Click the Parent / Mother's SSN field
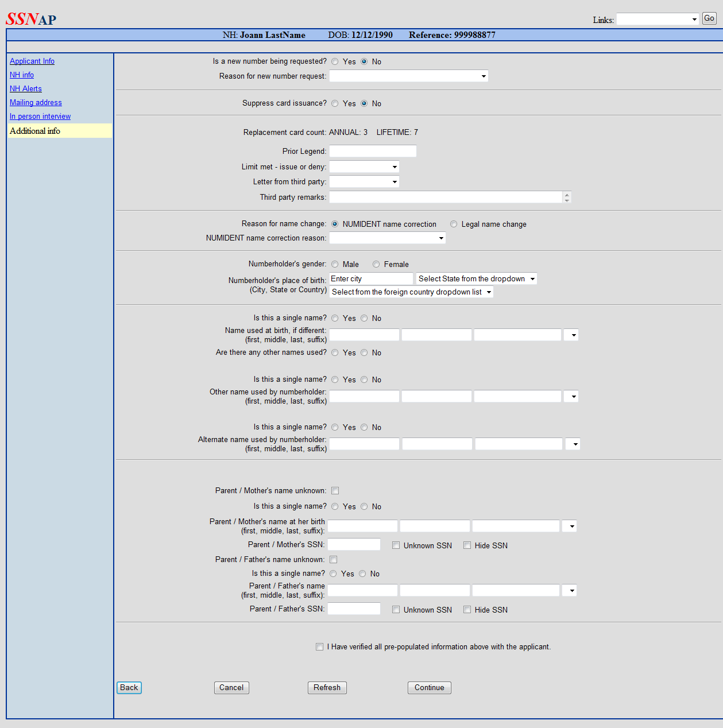This screenshot has height=728, width=723. (354, 544)
